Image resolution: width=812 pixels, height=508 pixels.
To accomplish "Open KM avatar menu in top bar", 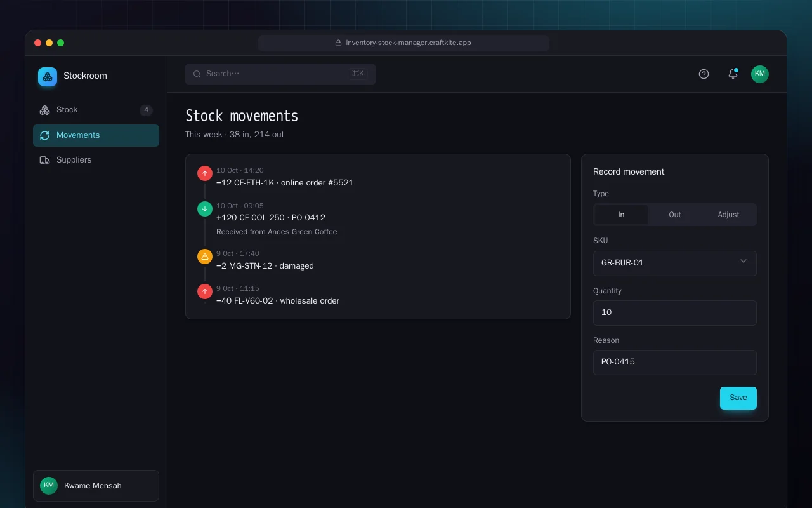I will (x=760, y=74).
